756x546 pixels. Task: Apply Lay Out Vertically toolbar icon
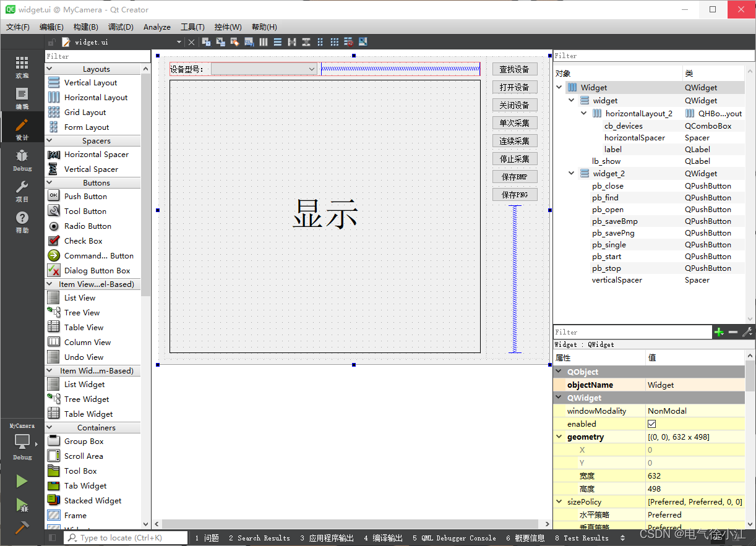(278, 42)
